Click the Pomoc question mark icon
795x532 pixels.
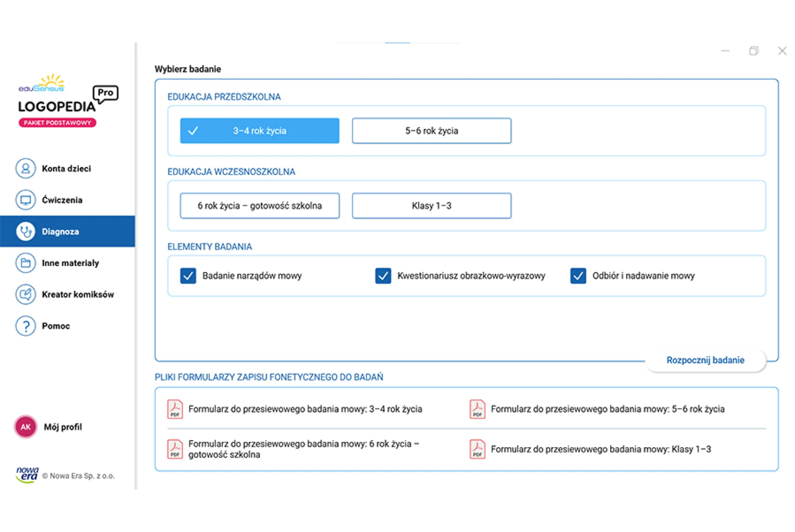(26, 326)
